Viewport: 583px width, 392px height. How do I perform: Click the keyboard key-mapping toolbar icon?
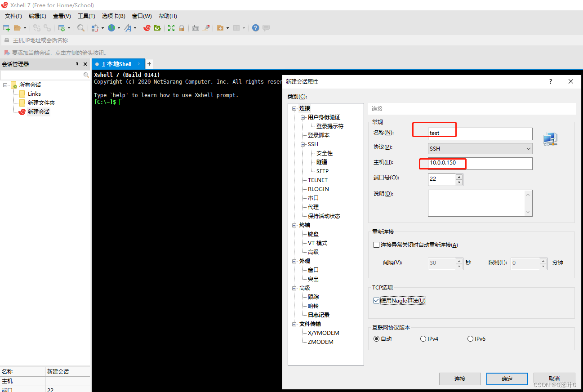pos(196,28)
